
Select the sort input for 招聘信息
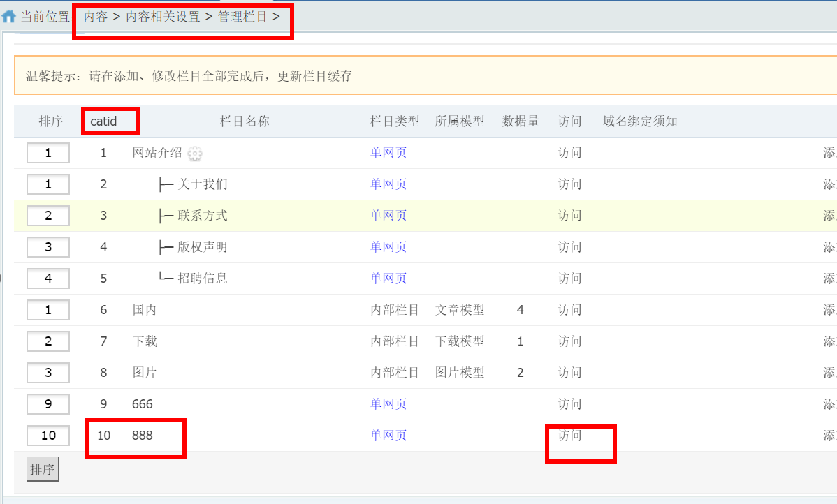48,278
